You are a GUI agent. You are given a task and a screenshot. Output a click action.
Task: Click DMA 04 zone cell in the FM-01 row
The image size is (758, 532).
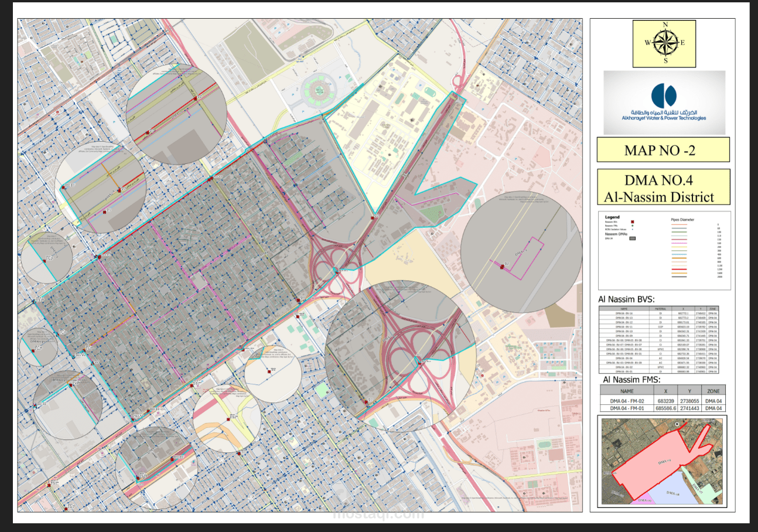click(713, 408)
